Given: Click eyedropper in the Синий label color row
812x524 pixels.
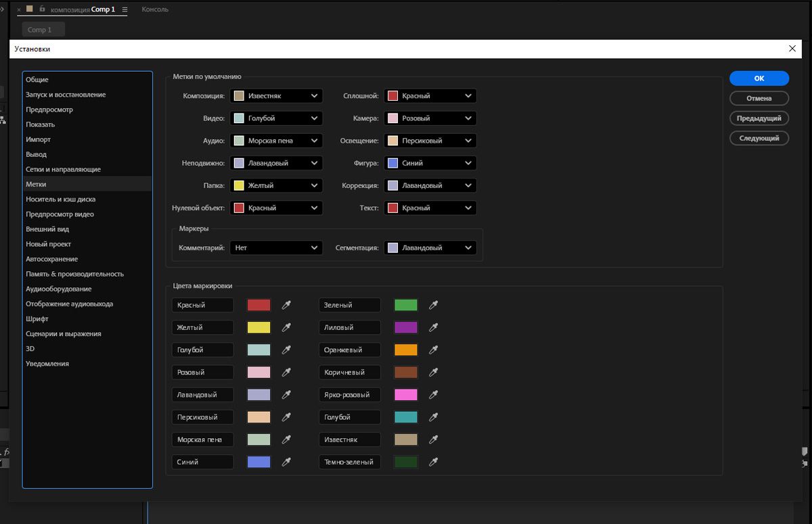Looking at the screenshot, I should tap(286, 462).
